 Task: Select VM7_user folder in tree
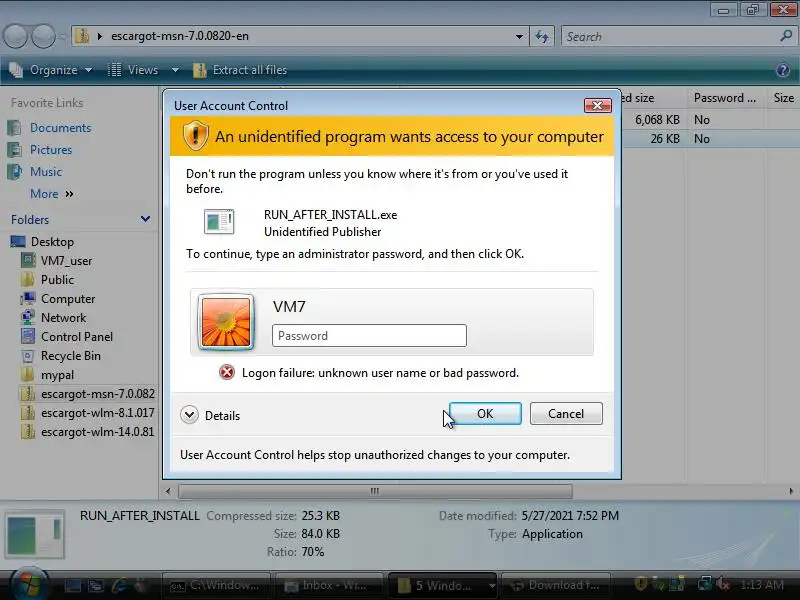66,261
